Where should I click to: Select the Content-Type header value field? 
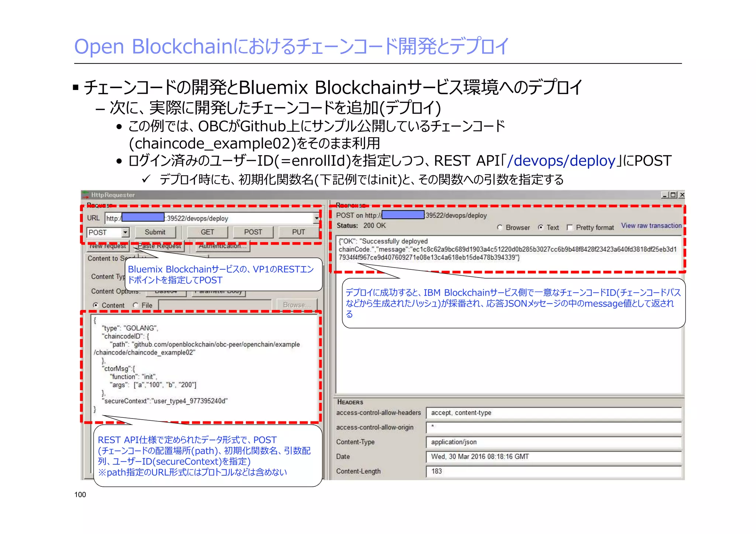point(554,442)
